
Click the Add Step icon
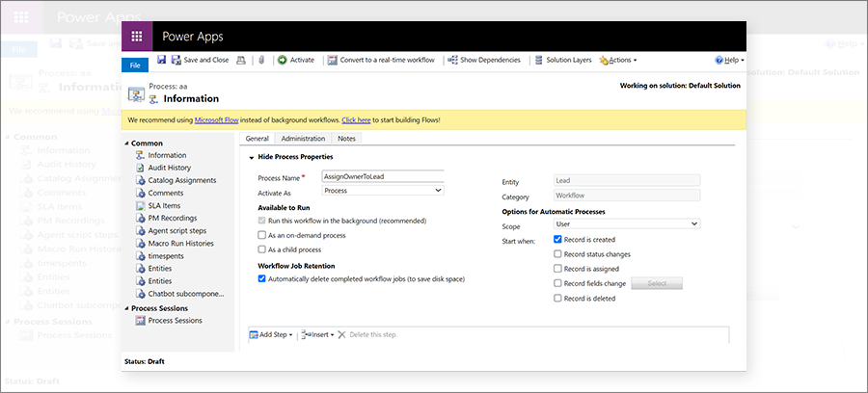click(x=254, y=335)
